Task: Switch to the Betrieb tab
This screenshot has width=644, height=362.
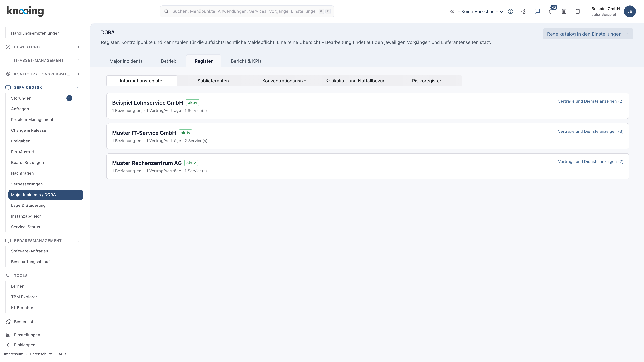Action: (x=169, y=61)
